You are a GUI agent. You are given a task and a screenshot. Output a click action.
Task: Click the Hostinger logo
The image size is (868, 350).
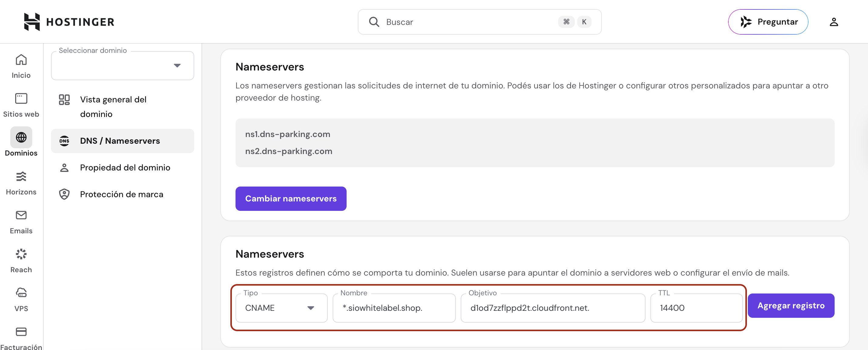[69, 22]
